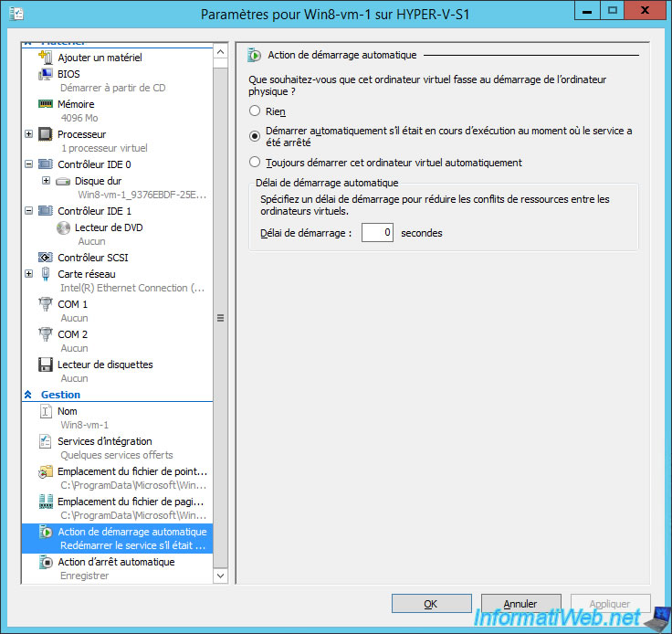This screenshot has width=672, height=634.
Task: Click the Processeur chip icon
Action: 46,134
